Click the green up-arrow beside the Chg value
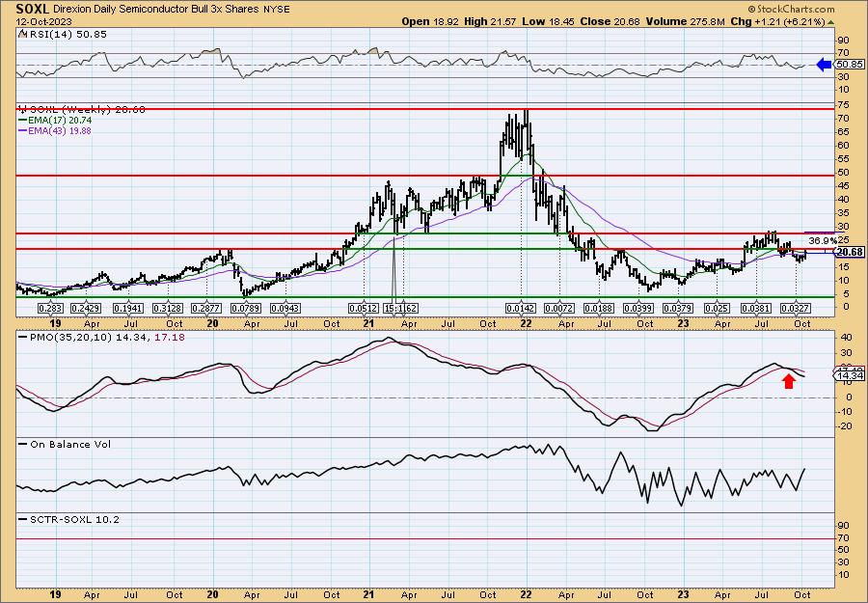This screenshot has height=603, width=868. click(x=830, y=22)
